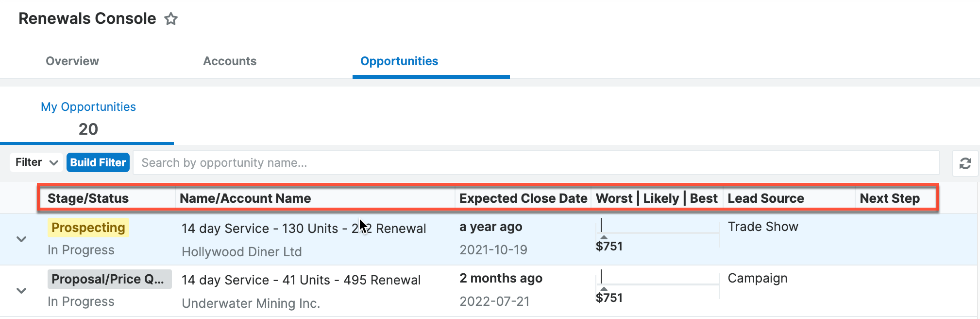Favorite the Renewals Console with star icon
980x319 pixels.
171,19
